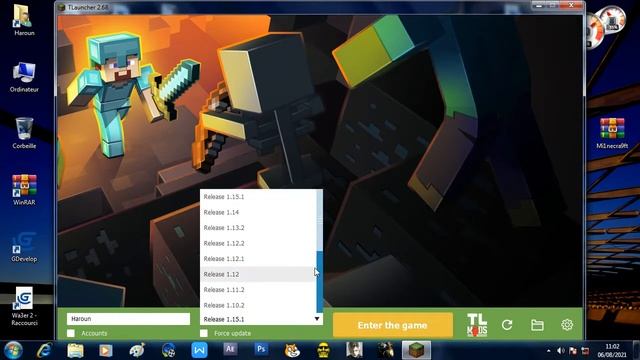Open the TL MODS button
The image size is (640, 360).
coord(477,325)
